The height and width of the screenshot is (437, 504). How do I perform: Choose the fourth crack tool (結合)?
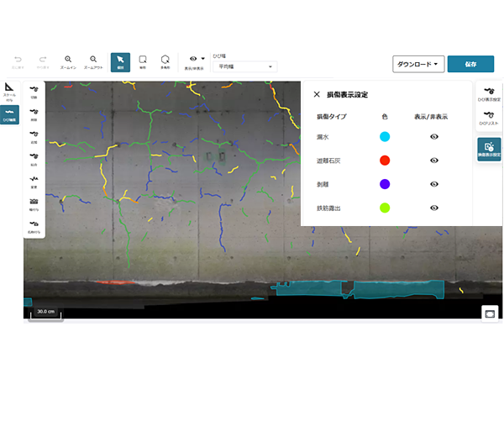[x=34, y=159]
